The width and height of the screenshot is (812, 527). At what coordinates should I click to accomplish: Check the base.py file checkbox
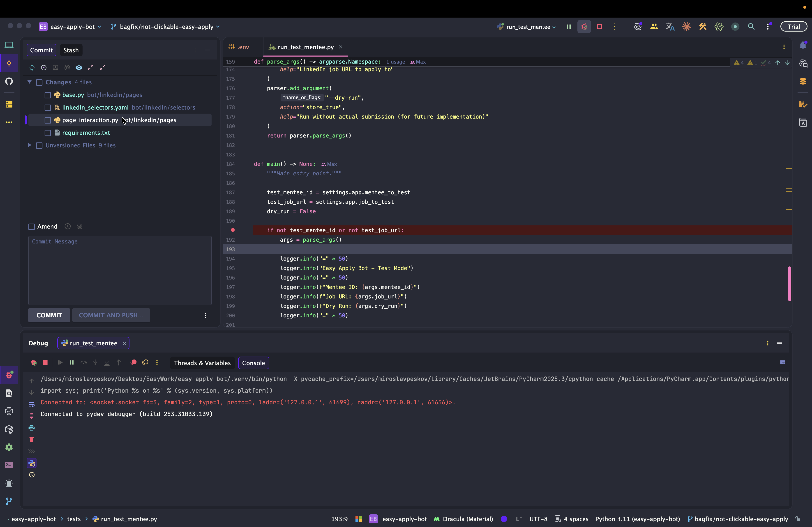[48, 95]
